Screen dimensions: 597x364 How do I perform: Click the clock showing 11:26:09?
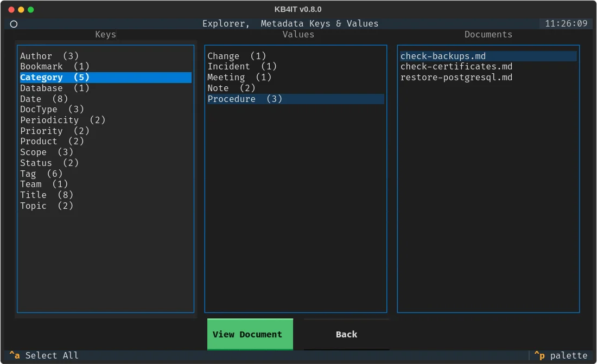[x=566, y=24]
